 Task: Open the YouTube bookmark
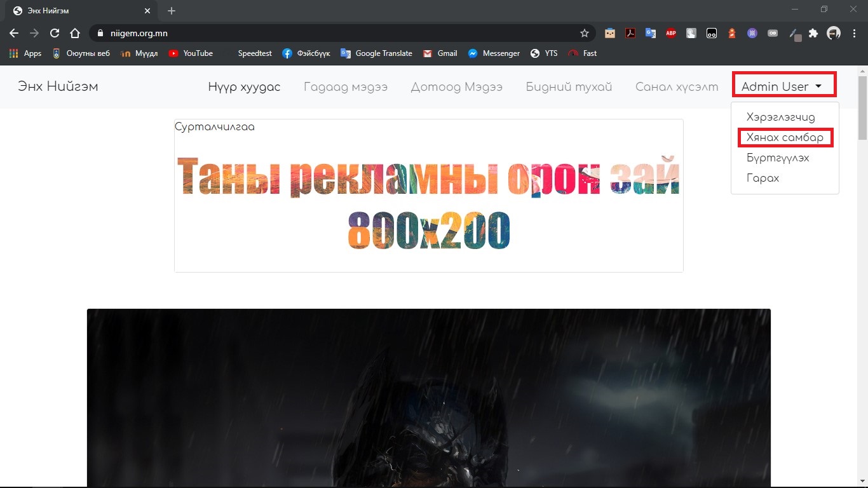click(191, 53)
